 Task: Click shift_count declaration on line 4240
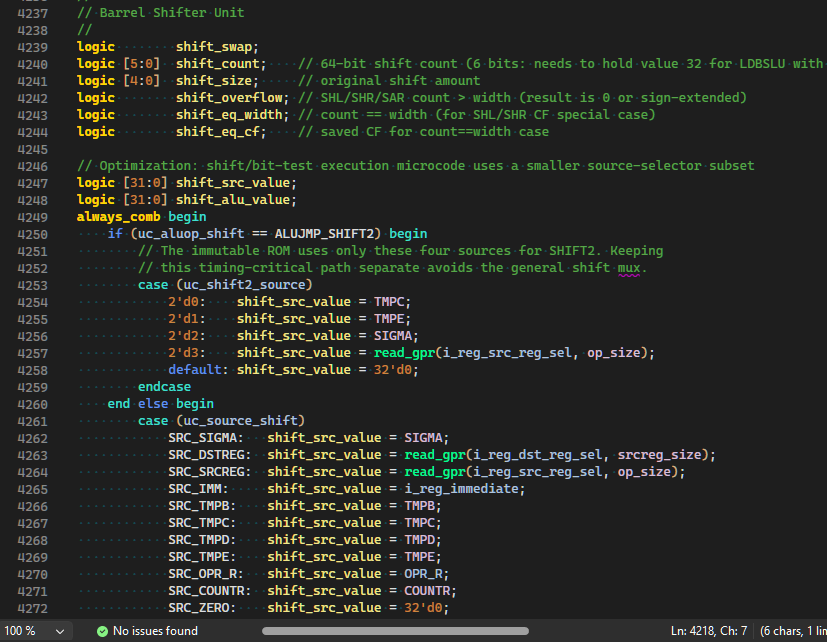click(217, 64)
